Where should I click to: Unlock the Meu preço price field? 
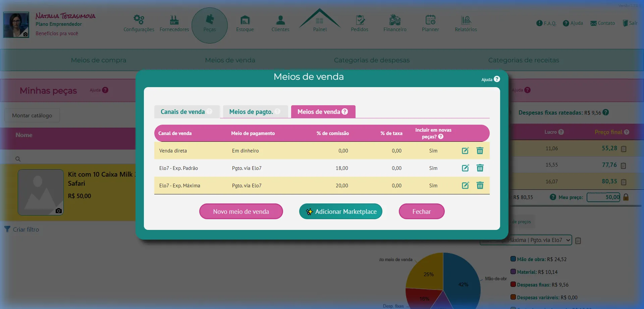[627, 197]
